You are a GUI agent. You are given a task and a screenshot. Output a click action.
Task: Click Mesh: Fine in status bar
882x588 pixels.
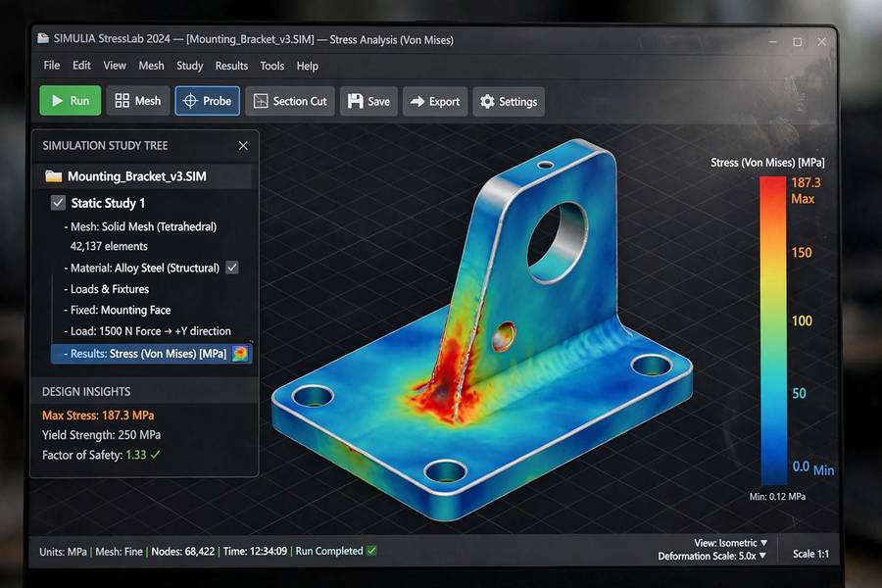pos(119,552)
